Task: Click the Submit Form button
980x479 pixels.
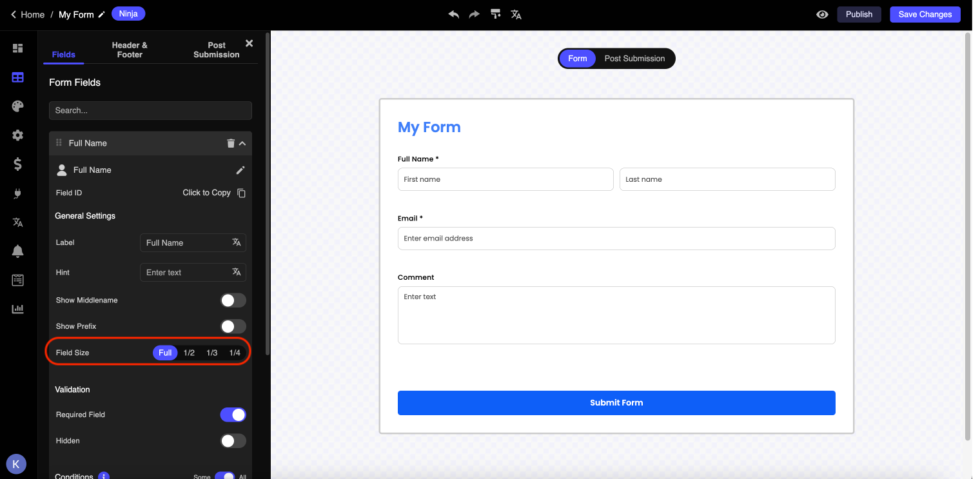Action: 616,403
